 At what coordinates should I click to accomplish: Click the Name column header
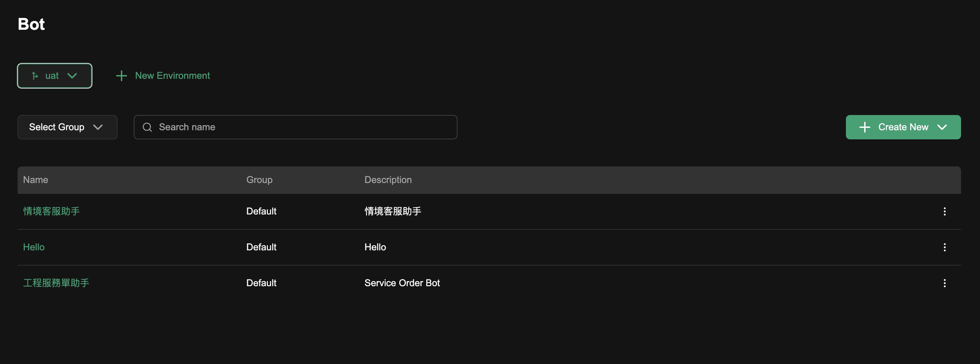pos(35,180)
